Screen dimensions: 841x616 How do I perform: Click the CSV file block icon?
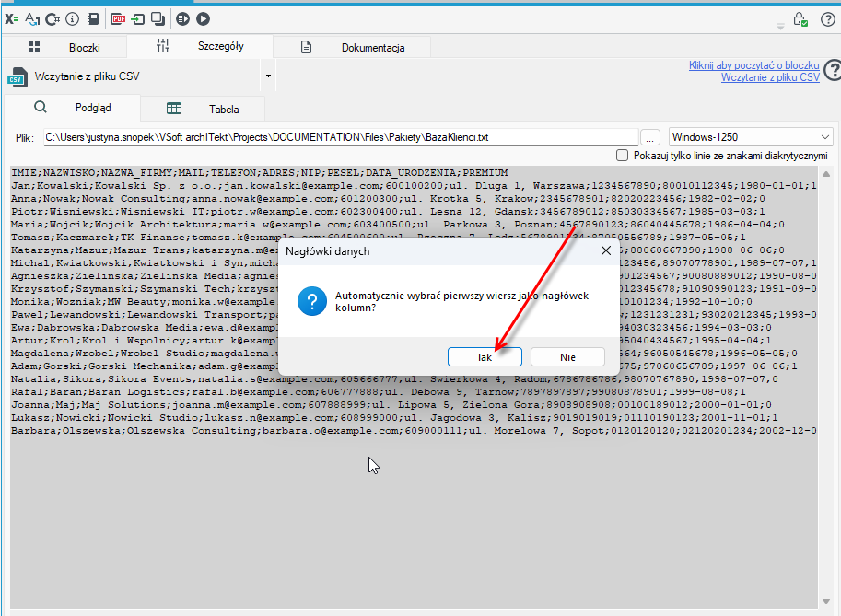pos(18,76)
